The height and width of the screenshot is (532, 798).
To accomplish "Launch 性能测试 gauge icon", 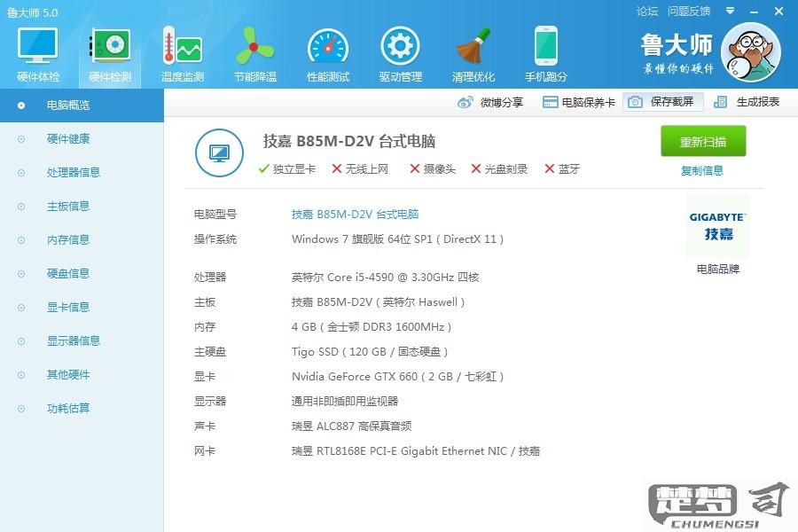I will click(328, 47).
